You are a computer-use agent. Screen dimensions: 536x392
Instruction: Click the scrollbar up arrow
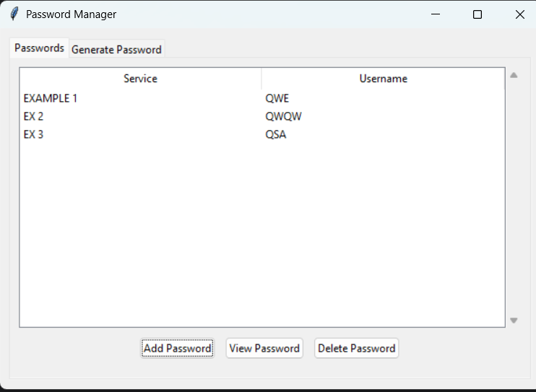(514, 75)
